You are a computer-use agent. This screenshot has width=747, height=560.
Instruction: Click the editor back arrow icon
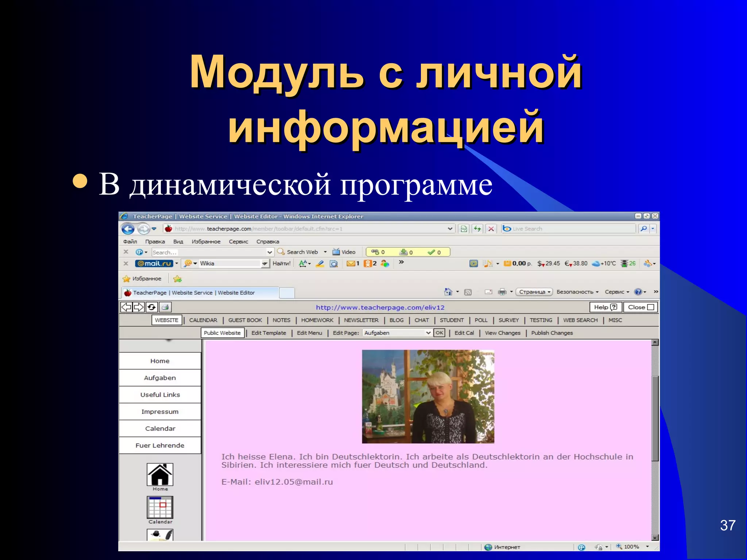tap(126, 307)
